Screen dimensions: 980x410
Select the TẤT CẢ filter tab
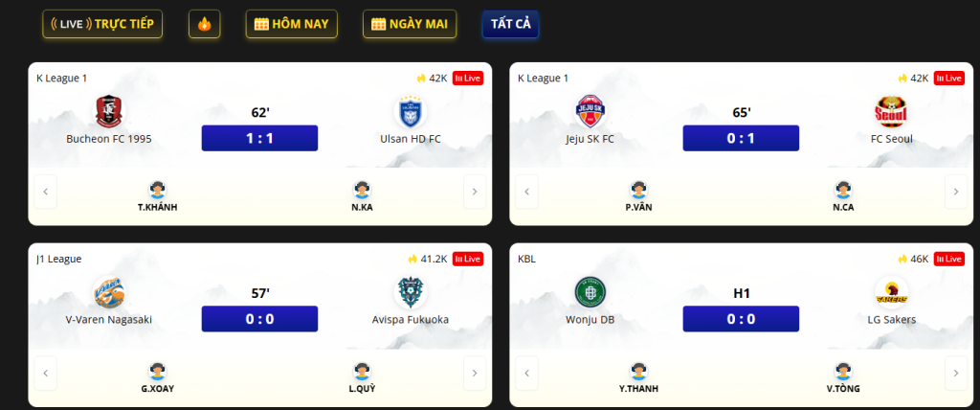tap(510, 24)
